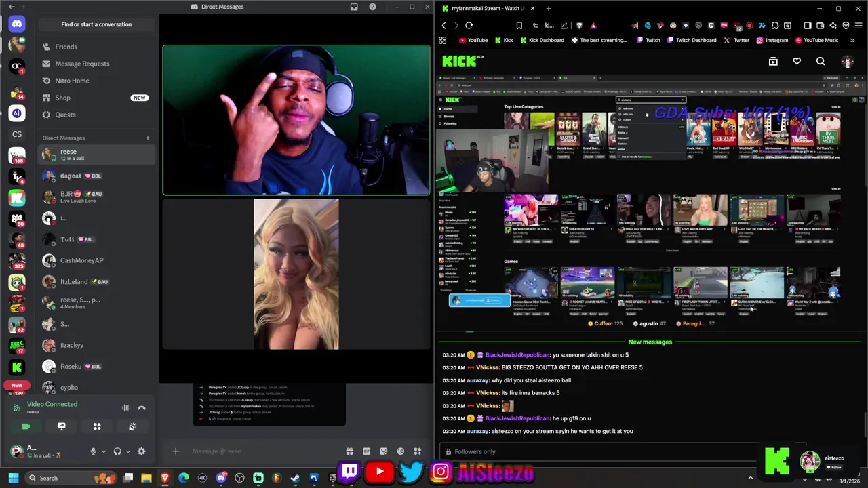Open the dagoat direct message

(96, 176)
